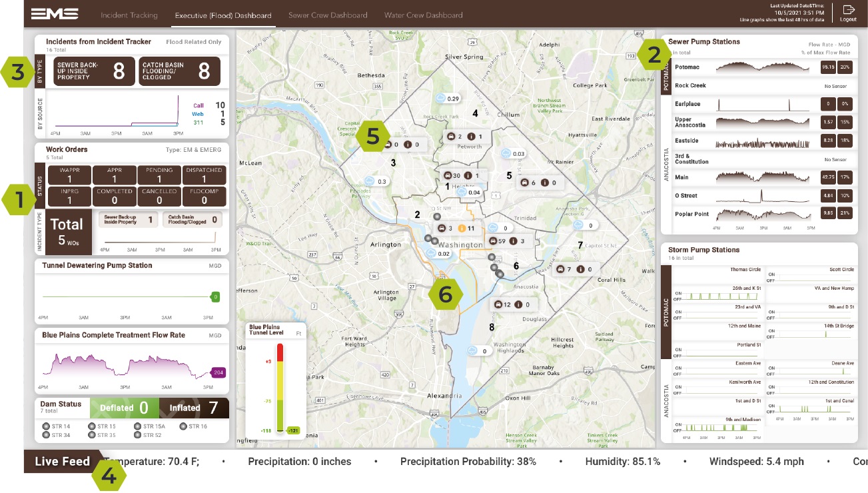The width and height of the screenshot is (868, 493).
Task: Open the Executive (Flood) Dashboard tab
Action: (x=223, y=15)
